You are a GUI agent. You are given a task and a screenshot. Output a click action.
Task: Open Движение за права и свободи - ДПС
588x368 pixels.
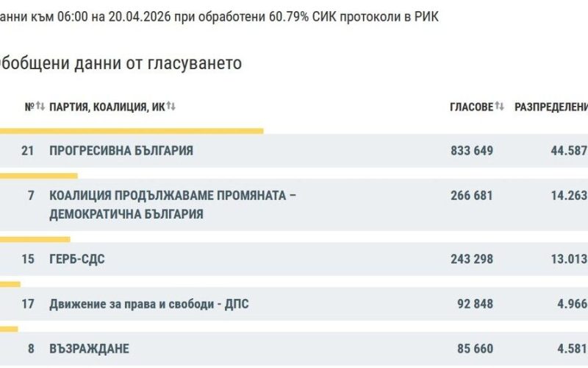tap(148, 304)
